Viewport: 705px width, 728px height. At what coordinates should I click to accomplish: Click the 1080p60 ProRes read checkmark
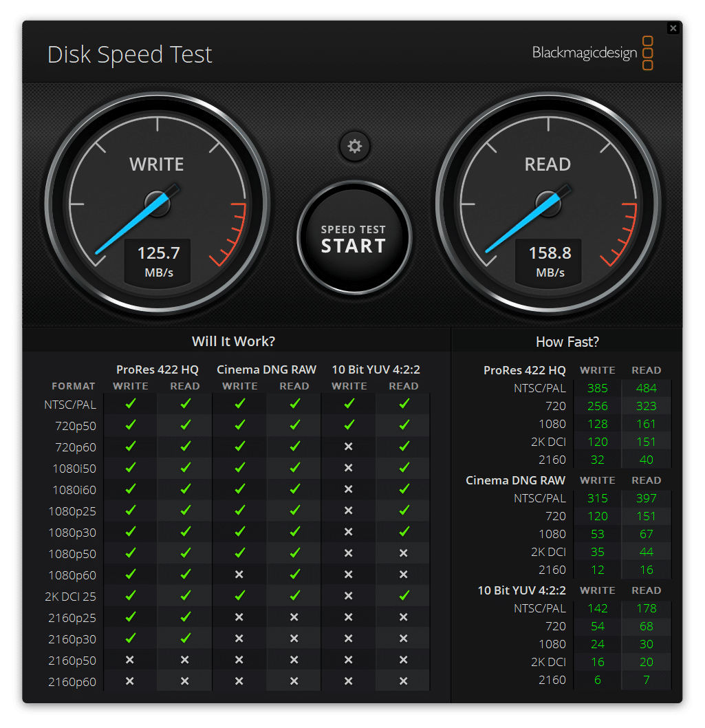[185, 575]
